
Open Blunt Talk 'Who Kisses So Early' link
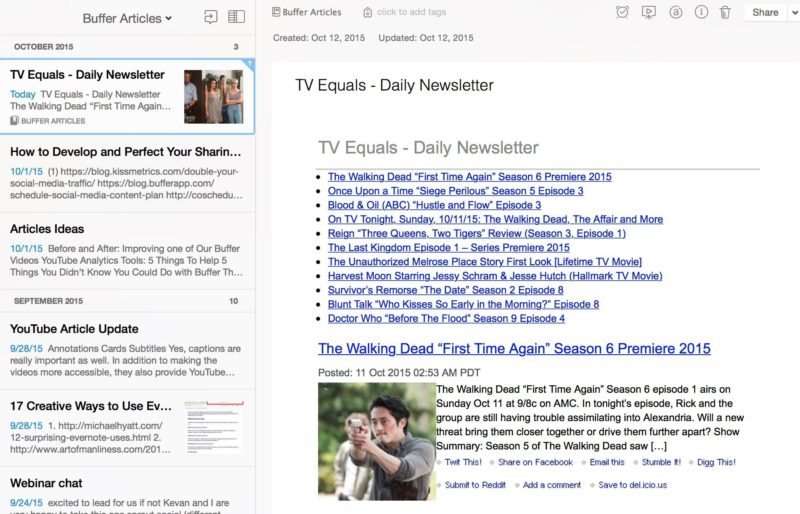coord(463,304)
